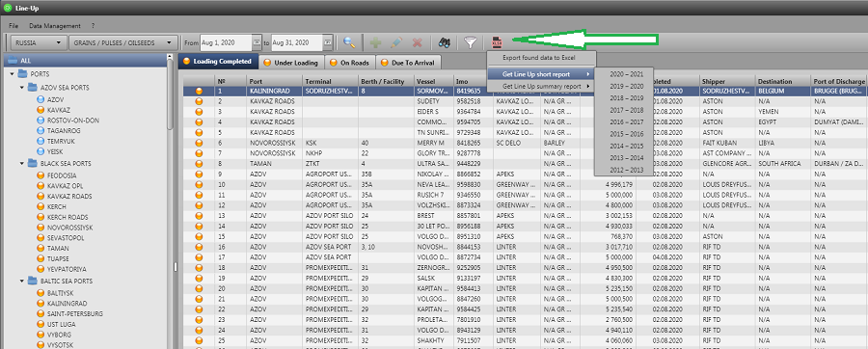The image size is (868, 349).
Task: Select KERCH ROADS in the tree
Action: click(x=68, y=217)
